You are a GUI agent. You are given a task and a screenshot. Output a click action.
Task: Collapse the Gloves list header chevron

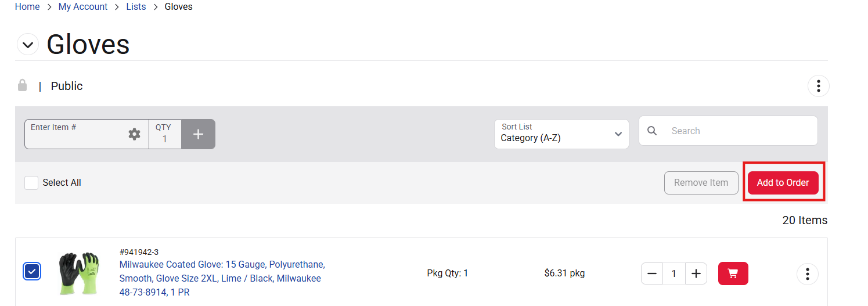pos(28,45)
